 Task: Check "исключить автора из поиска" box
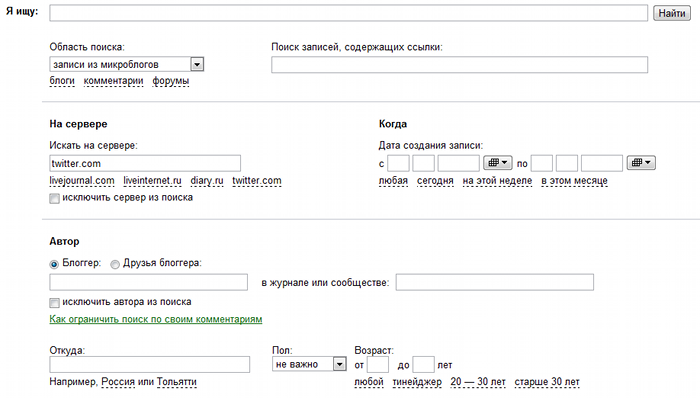point(54,303)
